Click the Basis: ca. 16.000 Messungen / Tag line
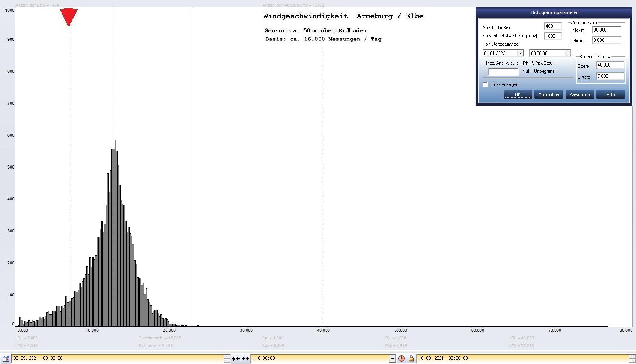The width and height of the screenshot is (636, 364). [x=323, y=39]
